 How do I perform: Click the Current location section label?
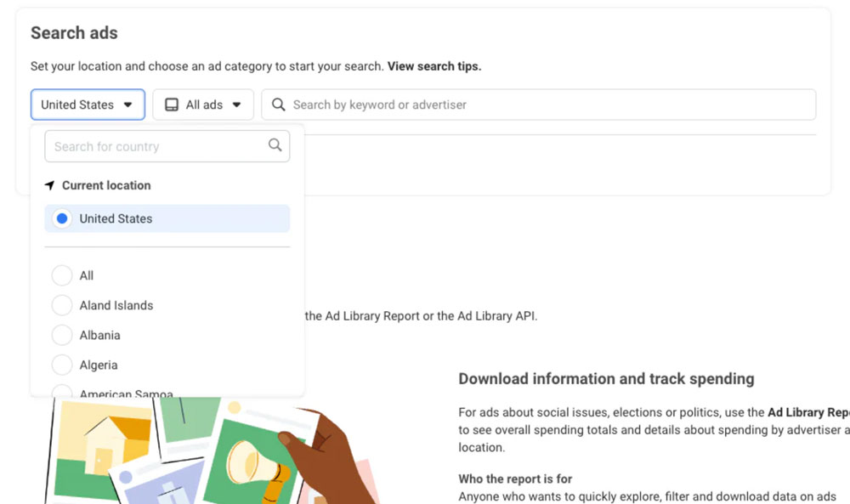pyautogui.click(x=106, y=185)
